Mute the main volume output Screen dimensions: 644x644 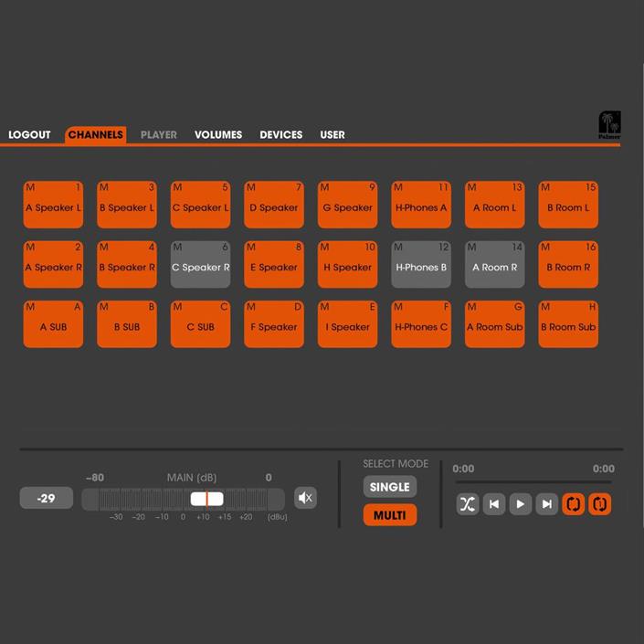305,498
